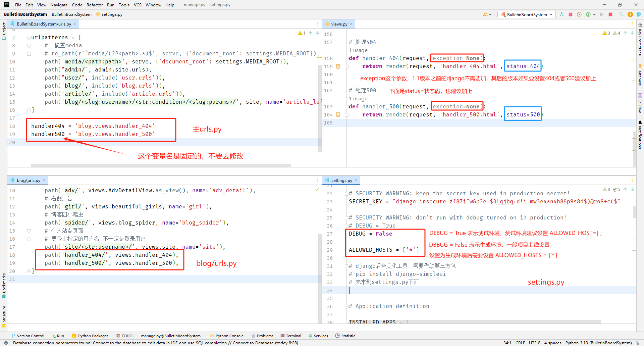Click the horizontal scrollbar of main urls.py editor
The width and height of the screenshot is (644, 346).
click(161, 165)
